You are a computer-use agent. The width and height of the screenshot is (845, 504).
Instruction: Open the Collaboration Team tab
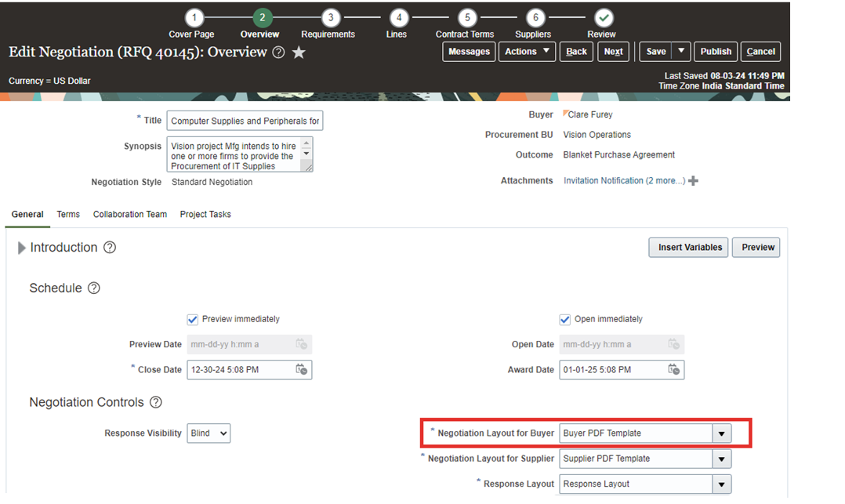(130, 215)
